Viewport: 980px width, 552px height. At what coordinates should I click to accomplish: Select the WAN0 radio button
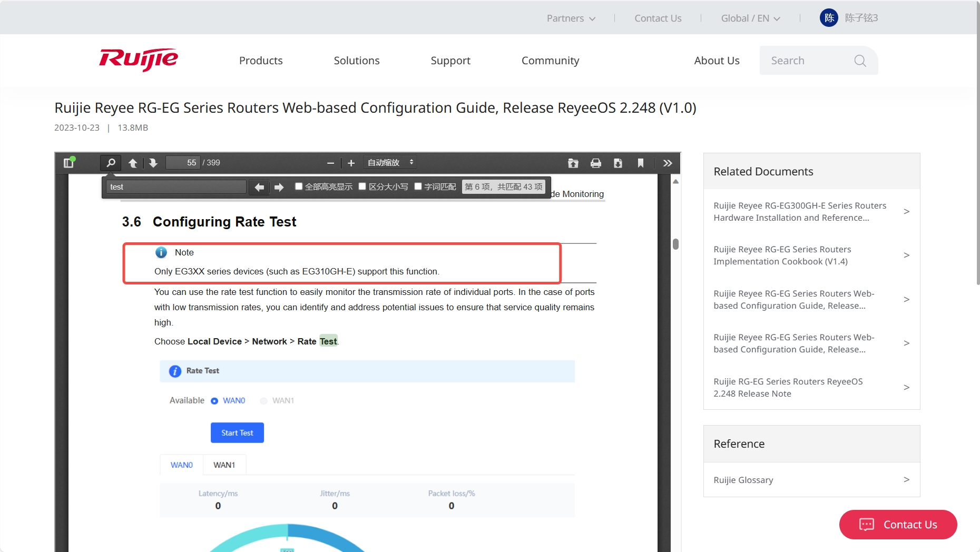[214, 401]
